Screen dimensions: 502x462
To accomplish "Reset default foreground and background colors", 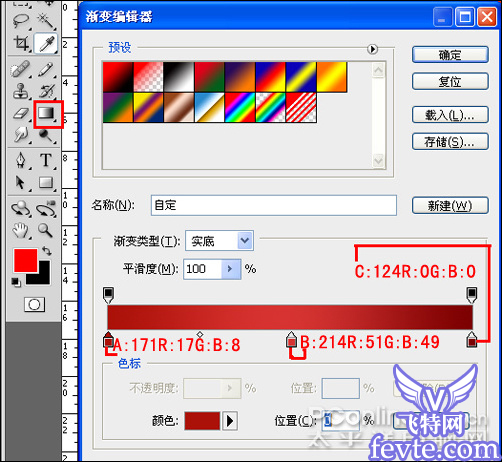I will pos(16,282).
